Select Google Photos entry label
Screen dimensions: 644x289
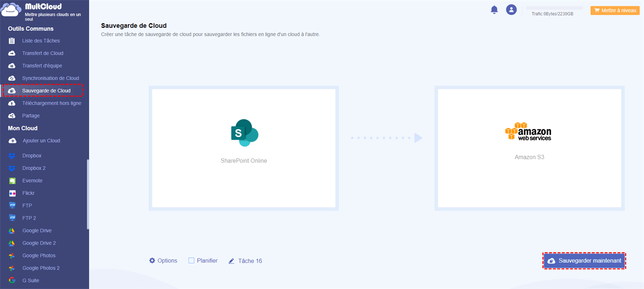pos(39,256)
